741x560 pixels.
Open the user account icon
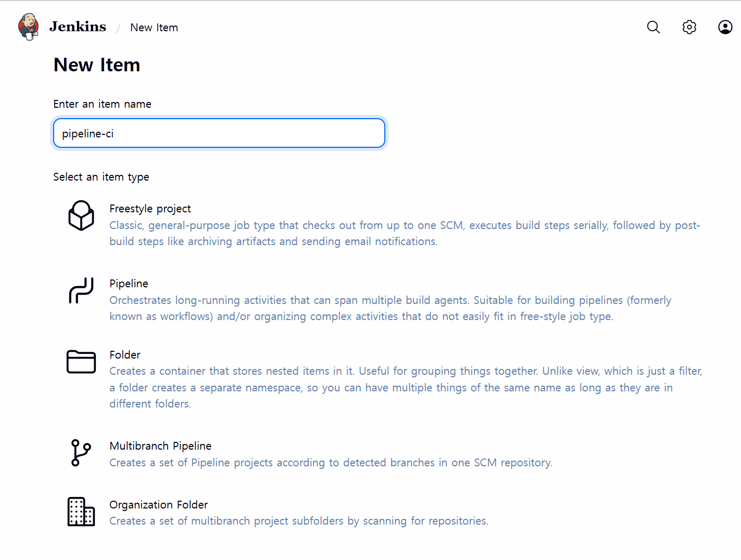[725, 27]
